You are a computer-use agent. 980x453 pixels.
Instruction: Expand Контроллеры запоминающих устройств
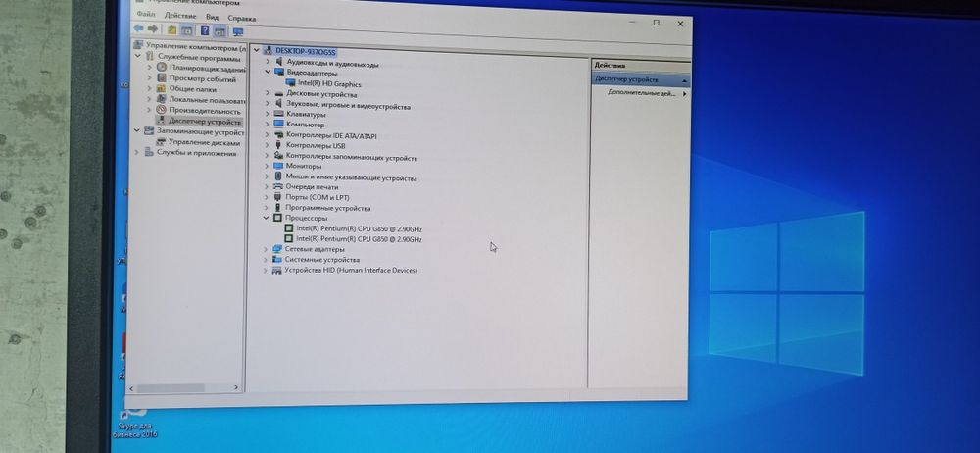click(268, 156)
